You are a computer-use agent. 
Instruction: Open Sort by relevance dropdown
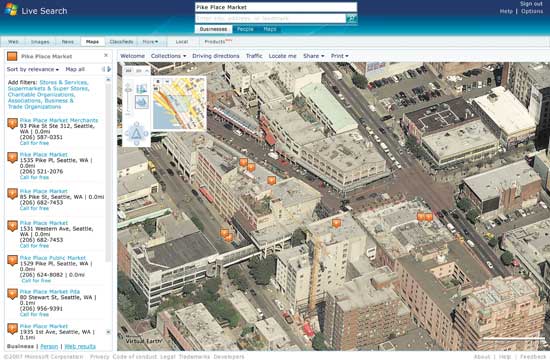[x=33, y=69]
